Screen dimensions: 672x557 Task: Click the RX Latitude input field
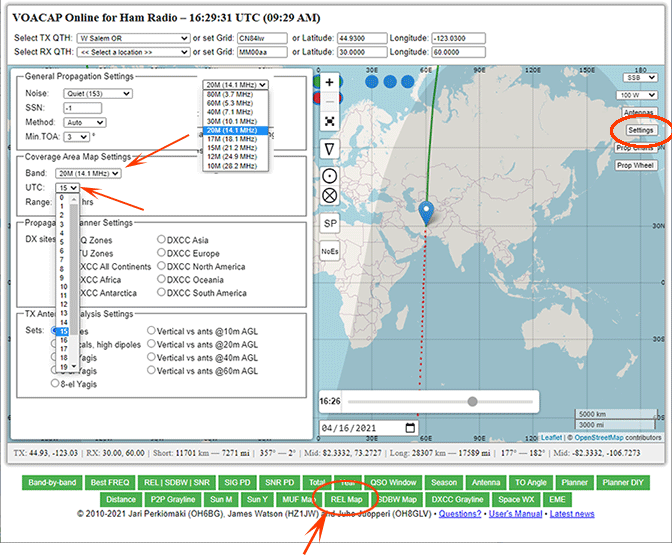(x=362, y=52)
